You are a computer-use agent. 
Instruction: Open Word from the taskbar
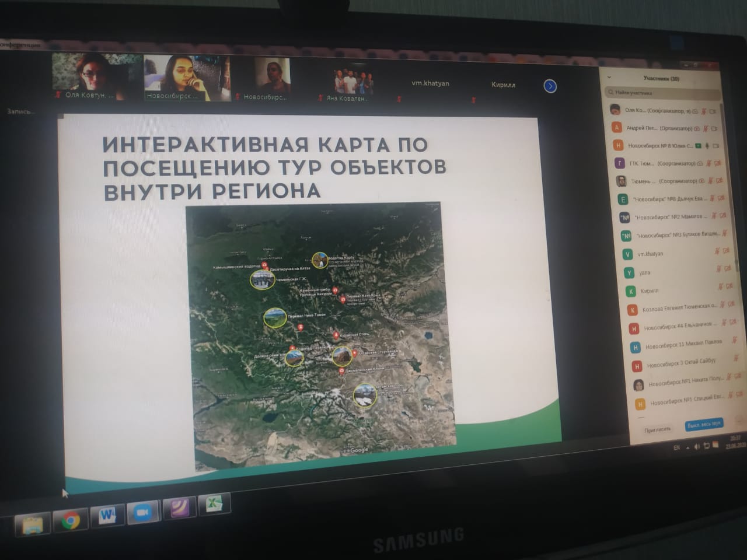tap(108, 516)
